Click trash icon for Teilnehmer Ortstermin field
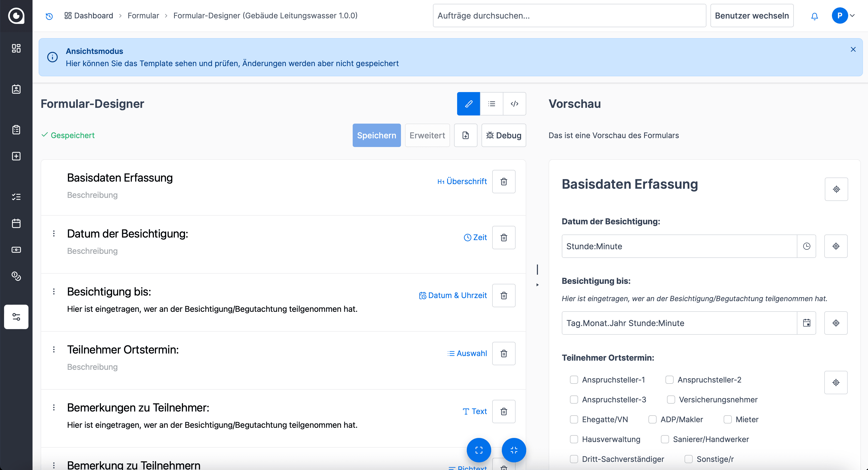This screenshot has width=868, height=470. [503, 353]
